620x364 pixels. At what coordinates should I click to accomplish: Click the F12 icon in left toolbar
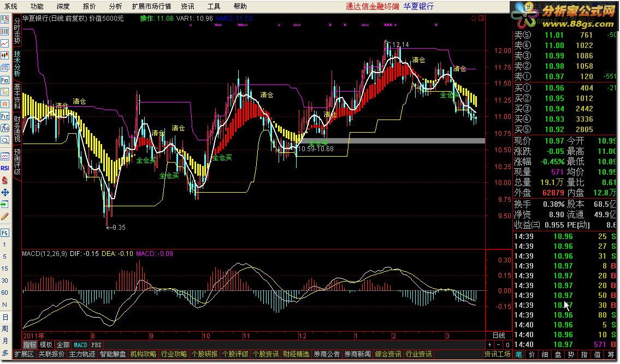(x=5, y=116)
